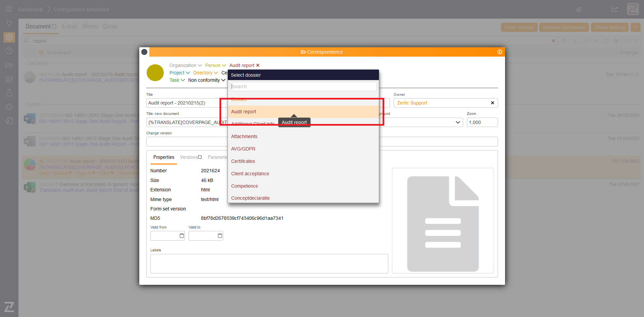
Task: Open the Non conformity dropdown
Action: (206, 80)
